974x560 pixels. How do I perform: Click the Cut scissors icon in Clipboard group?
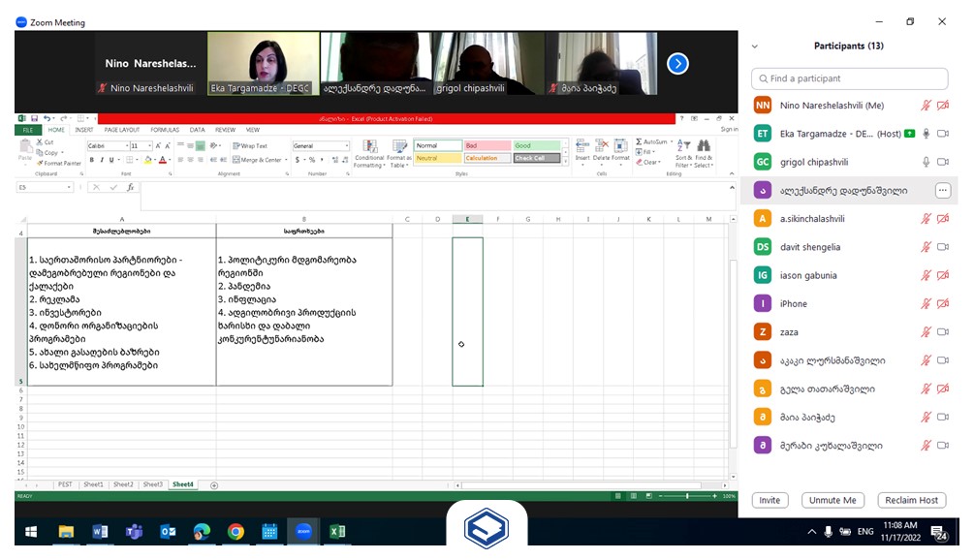[39, 142]
